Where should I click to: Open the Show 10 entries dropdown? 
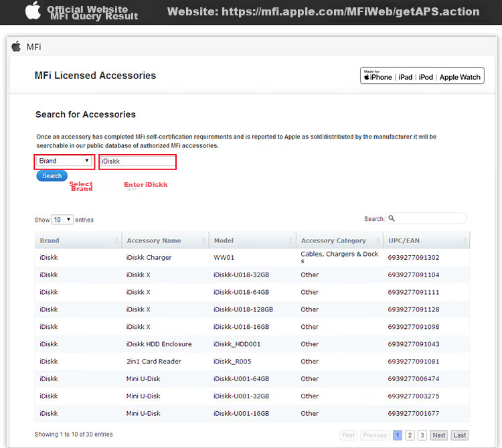tap(62, 220)
